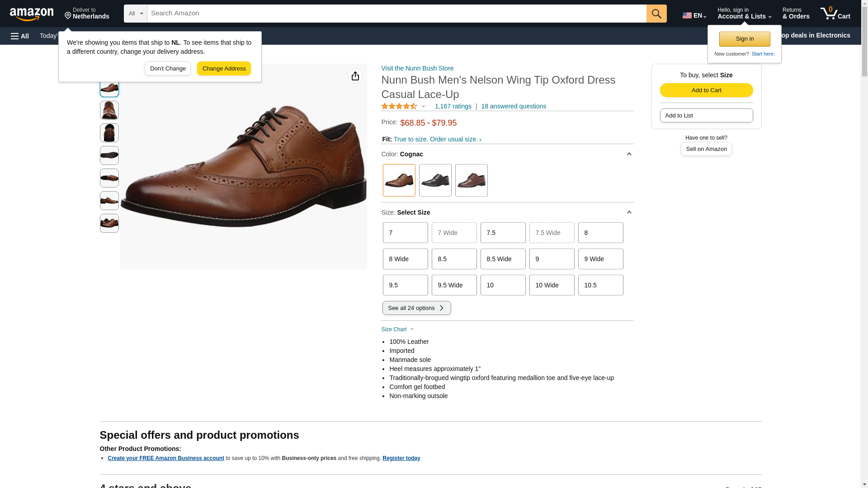Image resolution: width=868 pixels, height=488 pixels.
Task: Open 18 answered questions link
Action: 513,106
